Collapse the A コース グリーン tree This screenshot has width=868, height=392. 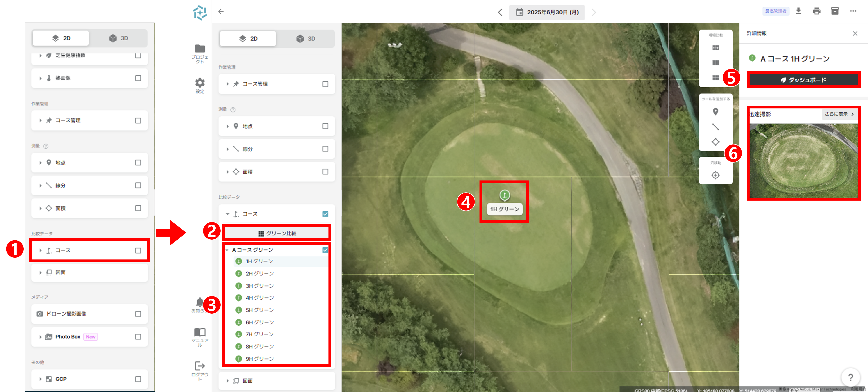pyautogui.click(x=227, y=250)
